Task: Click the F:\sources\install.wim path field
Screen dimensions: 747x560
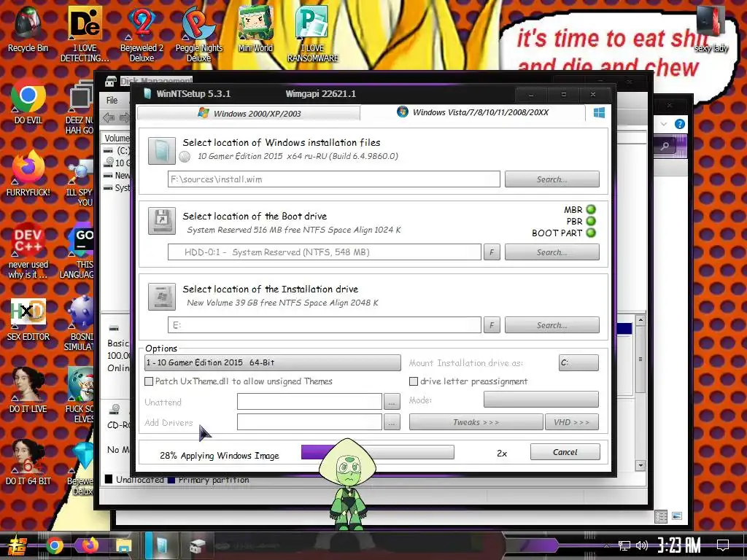Action: tap(333, 179)
